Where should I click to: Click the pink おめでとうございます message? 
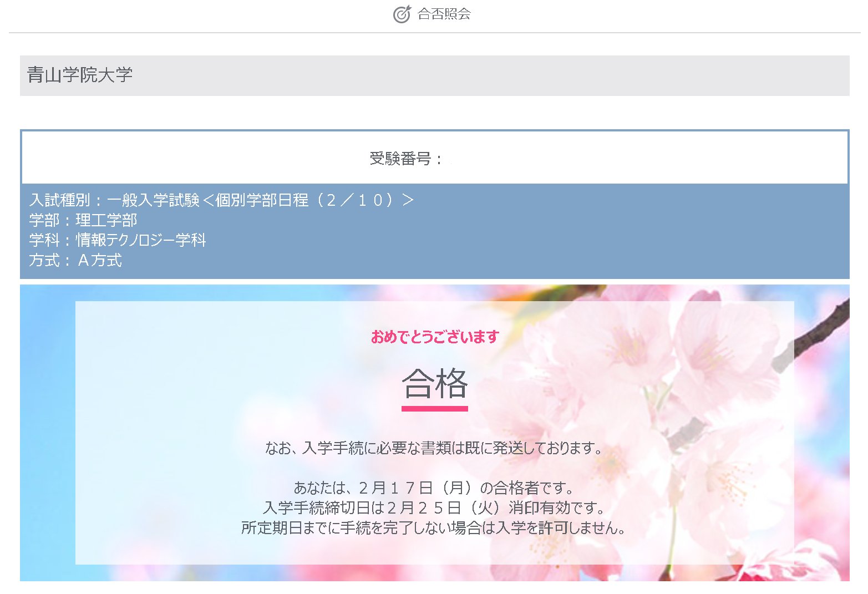point(435,337)
